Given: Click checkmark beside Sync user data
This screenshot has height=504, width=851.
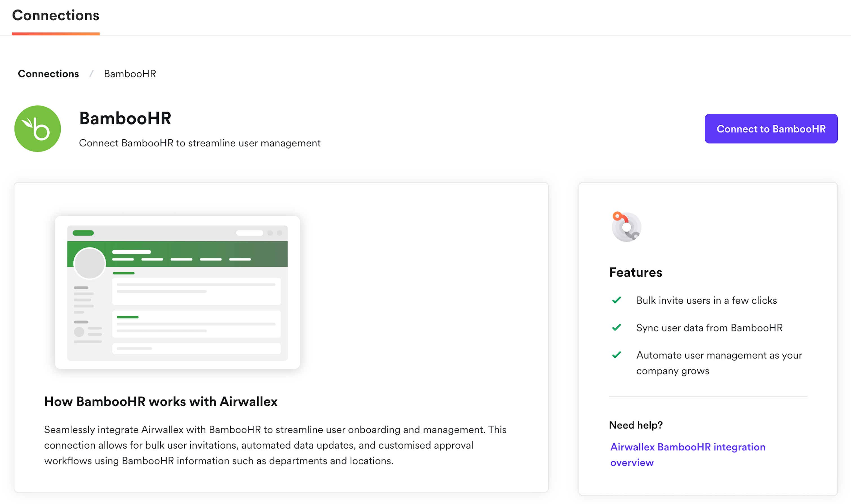Looking at the screenshot, I should [617, 328].
